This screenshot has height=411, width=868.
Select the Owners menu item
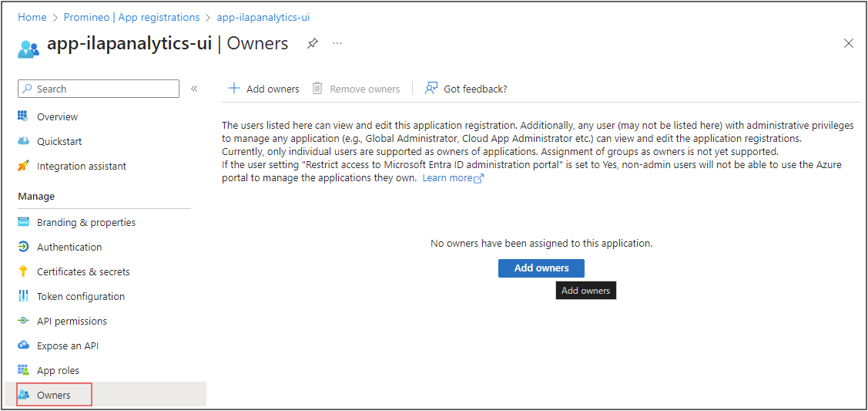(104, 395)
